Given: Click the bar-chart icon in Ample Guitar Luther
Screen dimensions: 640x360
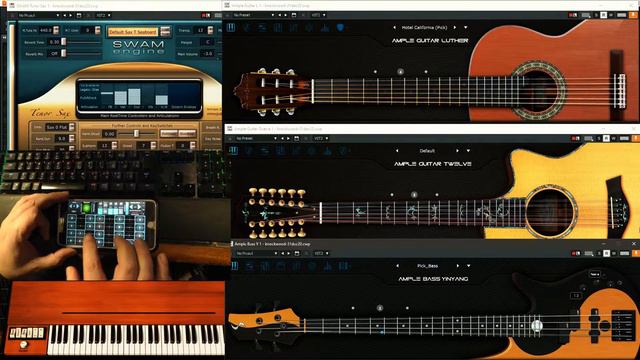Looking at the screenshot, I should click(325, 28).
